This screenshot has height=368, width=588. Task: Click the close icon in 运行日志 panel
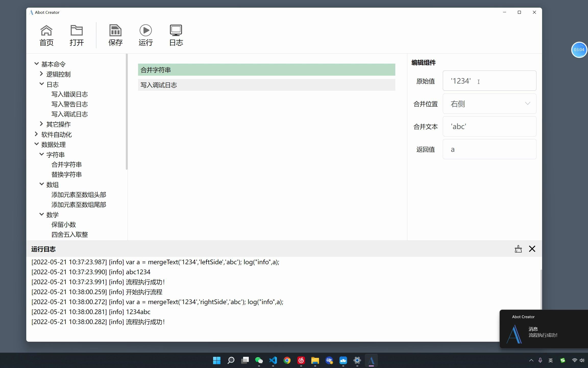tap(532, 249)
